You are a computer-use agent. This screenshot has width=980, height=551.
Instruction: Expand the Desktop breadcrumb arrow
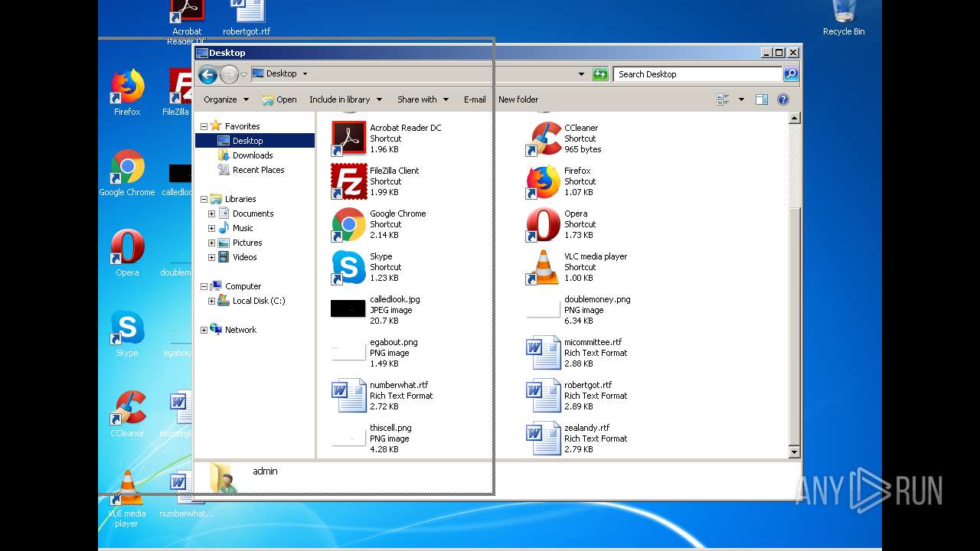point(305,74)
